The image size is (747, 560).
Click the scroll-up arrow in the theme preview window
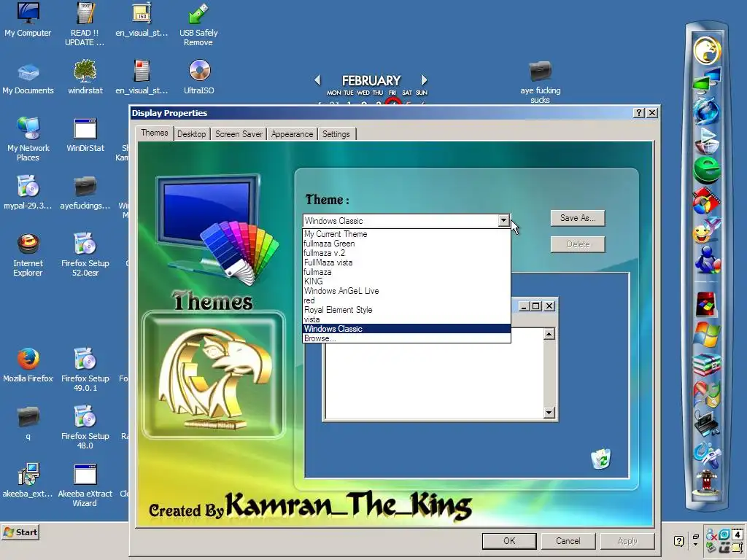coord(549,334)
